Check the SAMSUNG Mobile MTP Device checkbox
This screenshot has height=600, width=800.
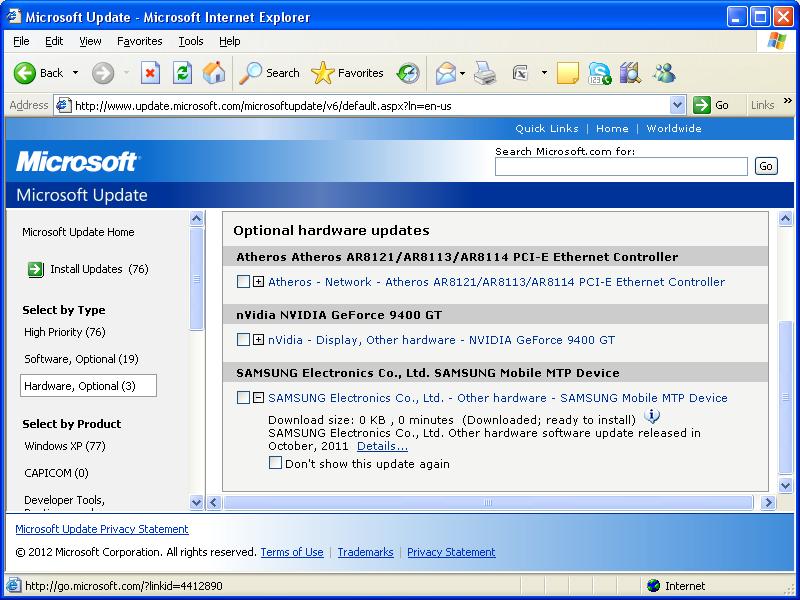243,398
